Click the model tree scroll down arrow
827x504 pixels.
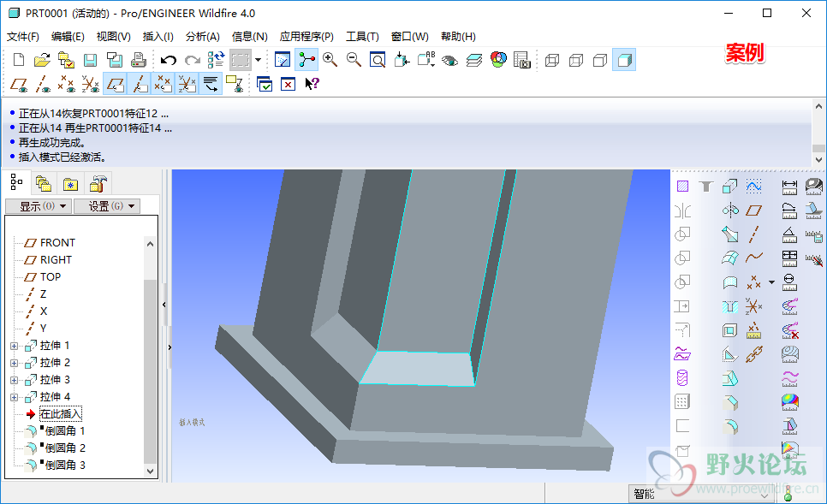[151, 471]
